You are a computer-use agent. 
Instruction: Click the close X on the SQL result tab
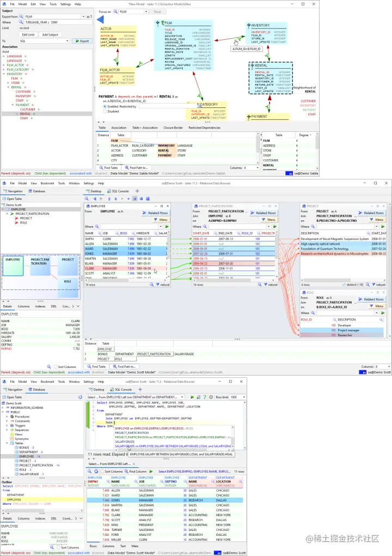point(134,464)
